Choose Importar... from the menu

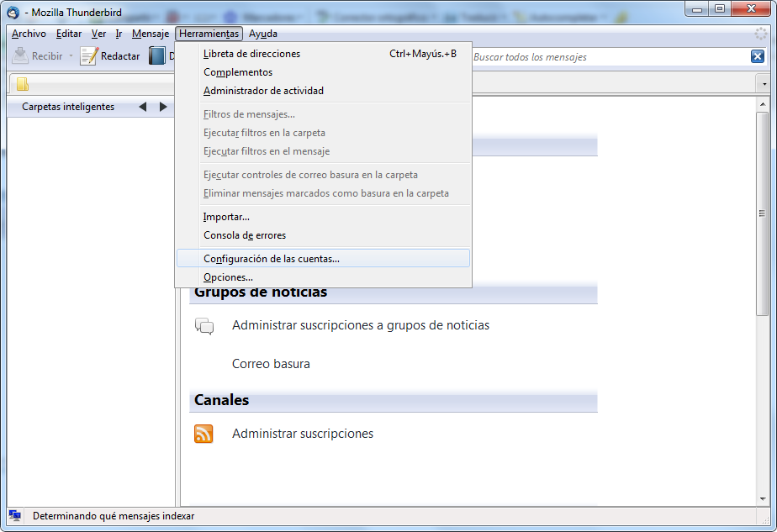click(x=323, y=217)
